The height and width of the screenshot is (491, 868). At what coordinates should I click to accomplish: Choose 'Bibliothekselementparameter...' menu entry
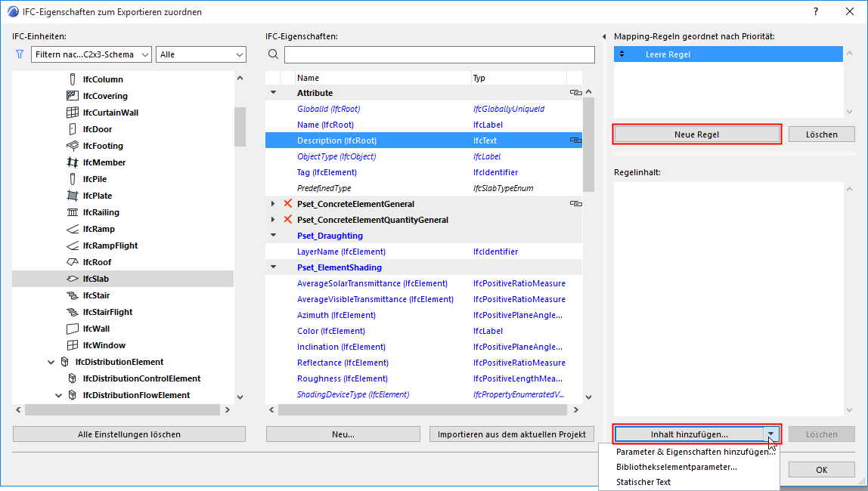click(677, 467)
